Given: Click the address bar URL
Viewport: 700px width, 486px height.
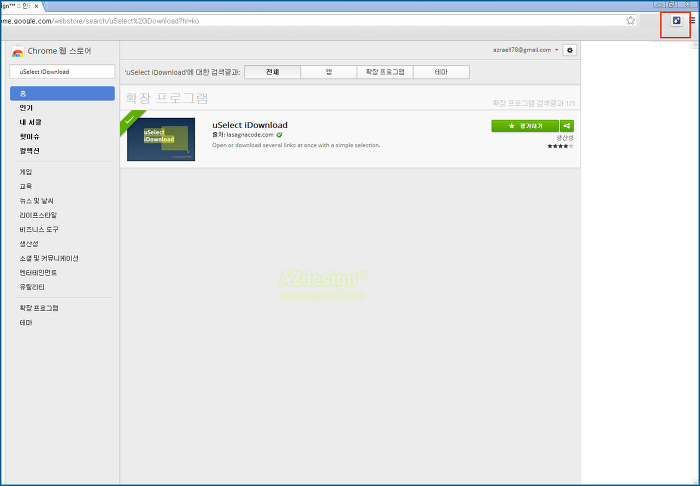Looking at the screenshot, I should pos(100,21).
